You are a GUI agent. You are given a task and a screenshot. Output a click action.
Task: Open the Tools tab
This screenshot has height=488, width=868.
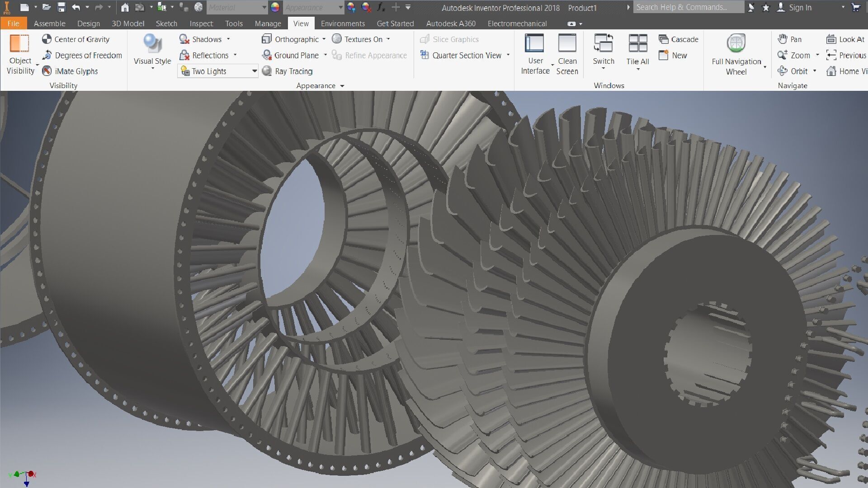pos(234,23)
